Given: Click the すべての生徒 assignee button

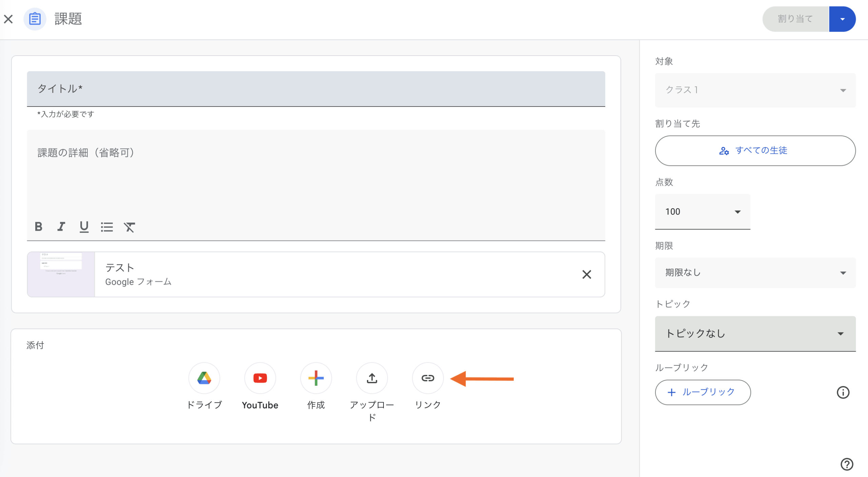Looking at the screenshot, I should 755,151.
